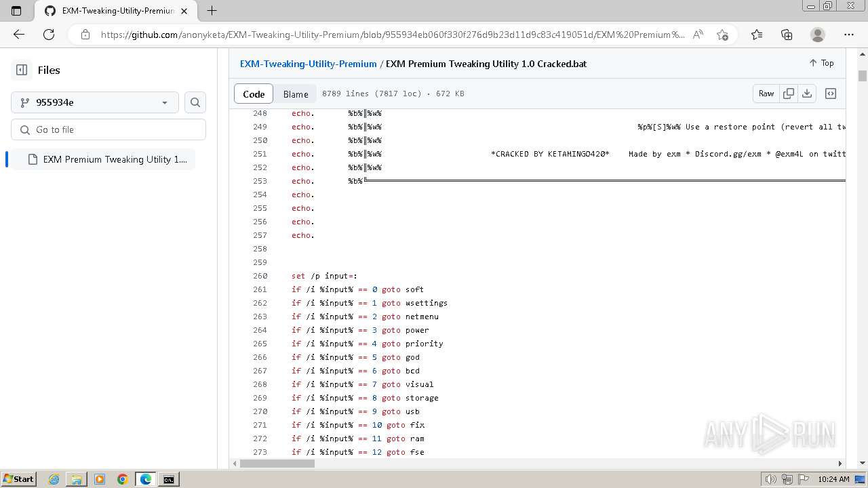The width and height of the screenshot is (868, 488).
Task: Open File Explorer from taskbar
Action: [77, 479]
